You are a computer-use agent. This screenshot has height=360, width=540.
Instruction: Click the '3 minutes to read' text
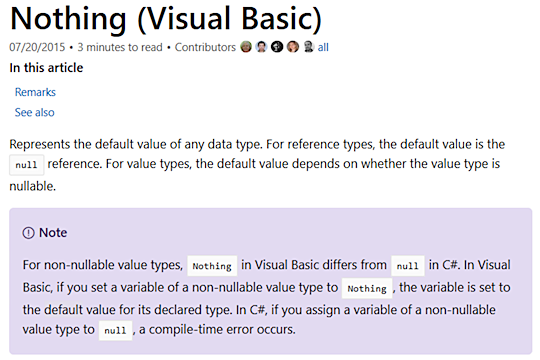click(x=120, y=47)
